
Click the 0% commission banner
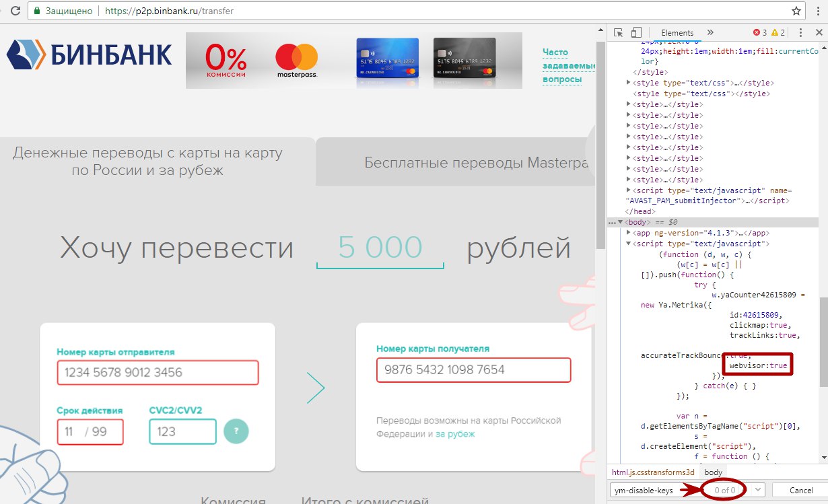[x=226, y=61]
